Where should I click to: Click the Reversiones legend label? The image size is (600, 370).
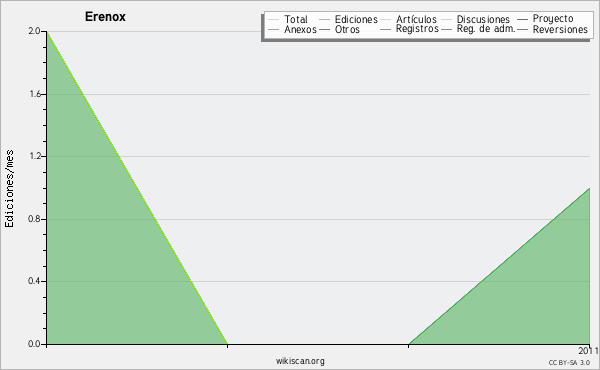click(x=560, y=29)
